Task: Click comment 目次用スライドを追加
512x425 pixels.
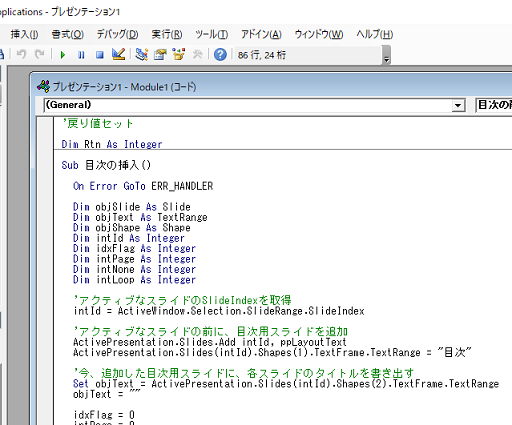Action: coord(210,331)
